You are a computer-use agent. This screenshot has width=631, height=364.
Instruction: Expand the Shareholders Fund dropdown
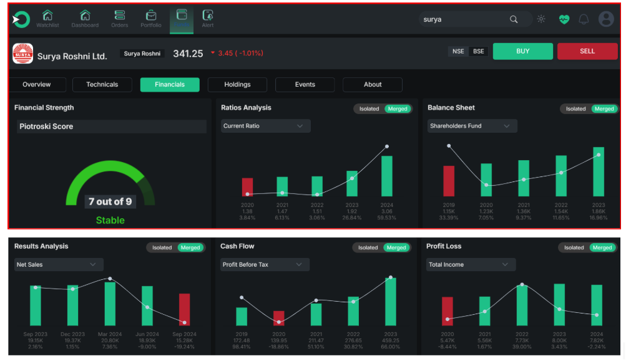[x=472, y=126]
